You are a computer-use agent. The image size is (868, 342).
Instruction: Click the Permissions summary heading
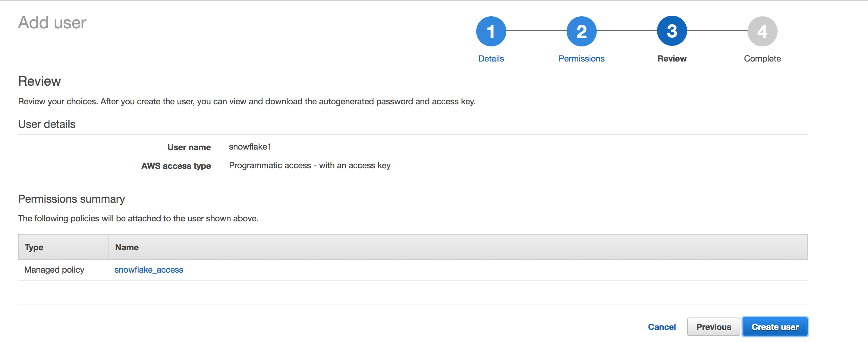point(71,199)
